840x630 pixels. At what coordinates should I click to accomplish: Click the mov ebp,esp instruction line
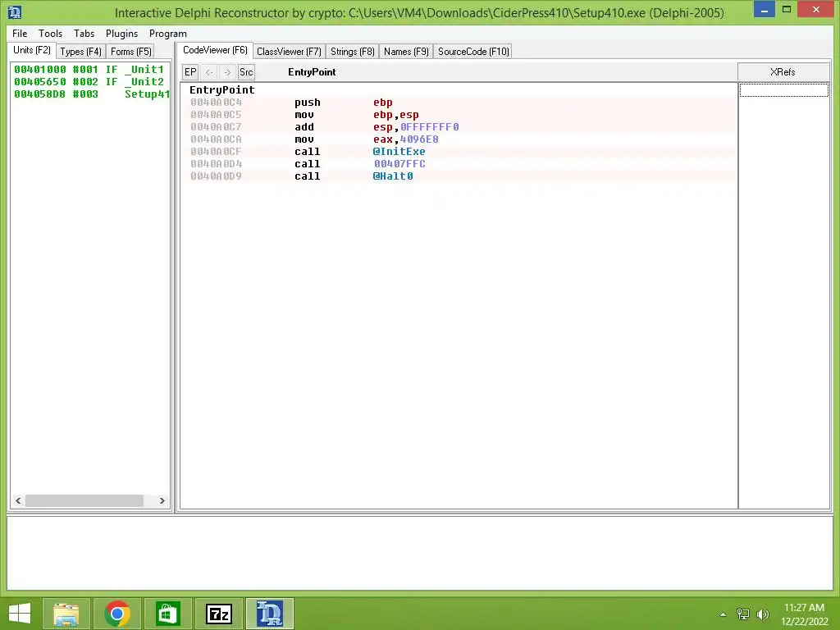459,115
